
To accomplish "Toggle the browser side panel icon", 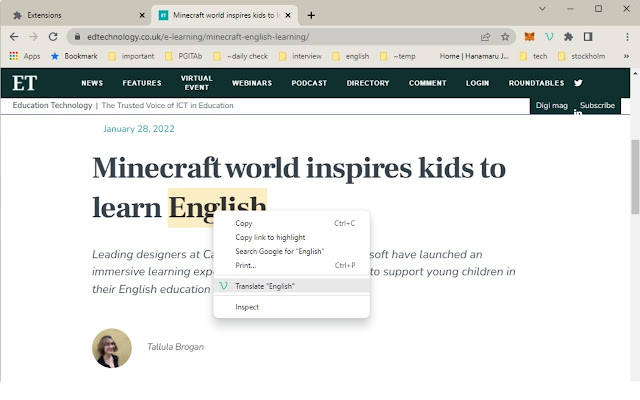I will pos(588,37).
